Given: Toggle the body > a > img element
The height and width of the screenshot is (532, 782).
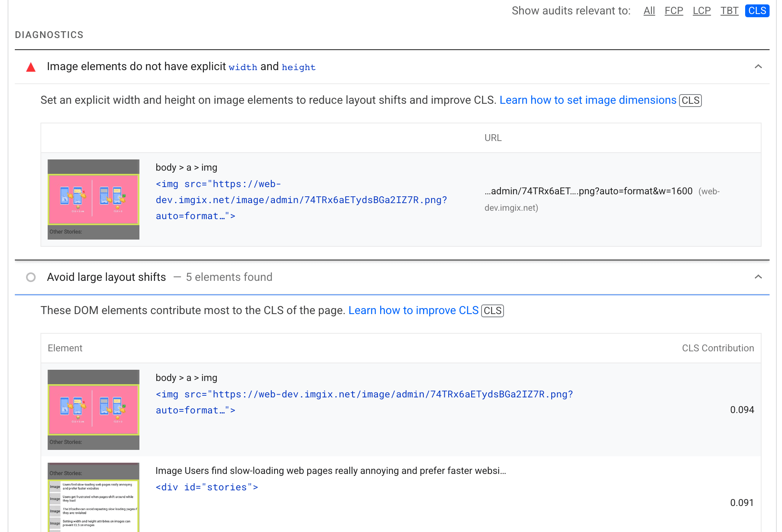Looking at the screenshot, I should [186, 167].
